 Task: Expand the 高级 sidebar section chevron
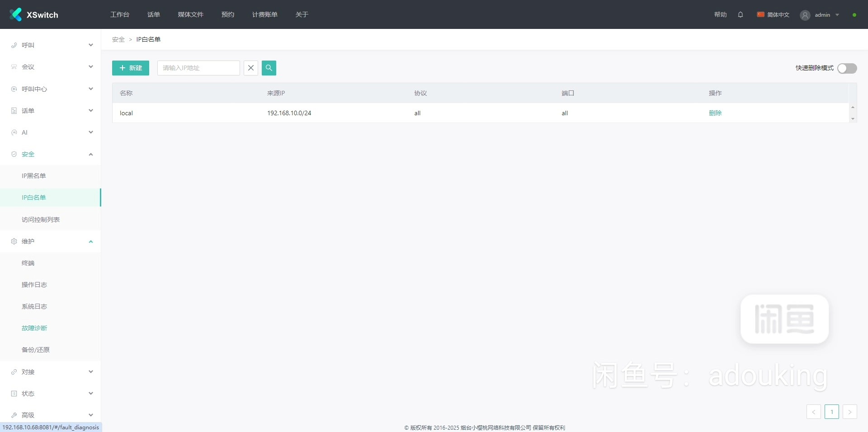tap(91, 415)
